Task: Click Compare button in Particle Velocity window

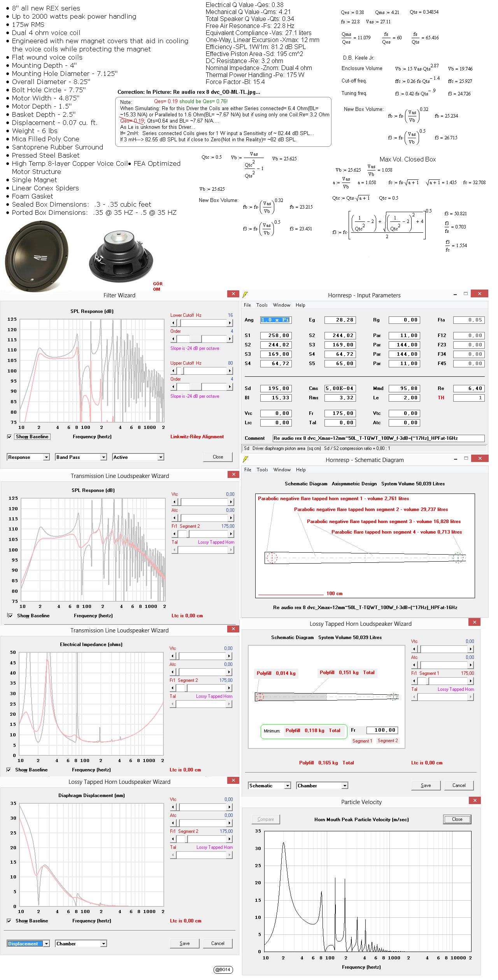Action: 266,819
